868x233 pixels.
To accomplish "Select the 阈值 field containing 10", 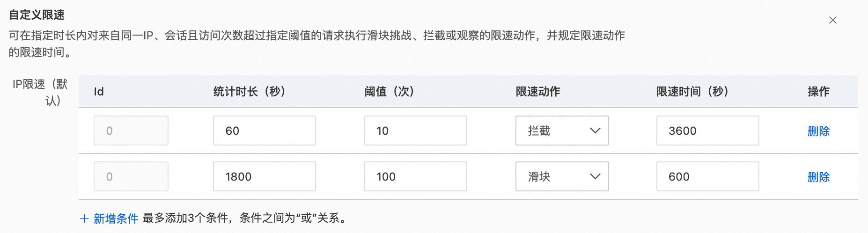I will point(415,131).
